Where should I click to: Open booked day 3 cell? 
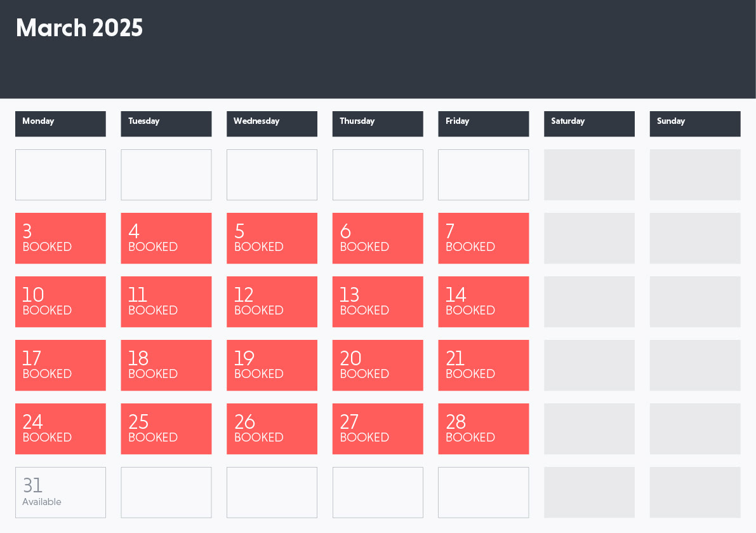pos(60,238)
